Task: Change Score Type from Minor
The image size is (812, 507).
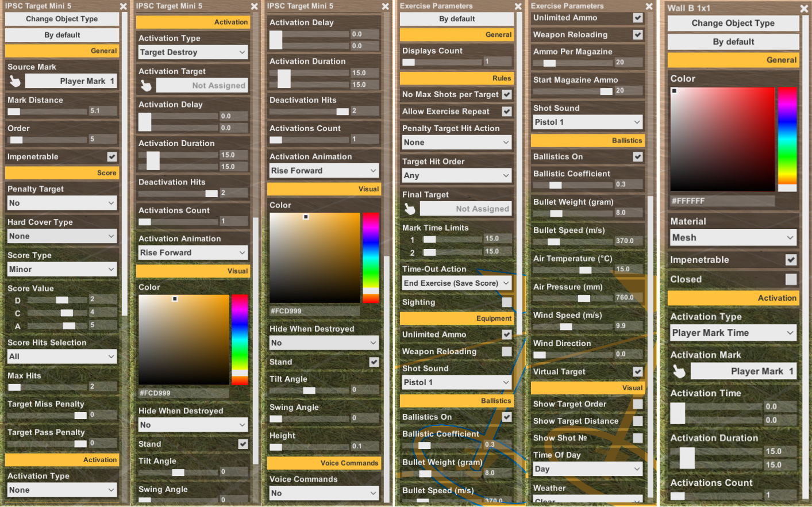Action: (x=61, y=269)
